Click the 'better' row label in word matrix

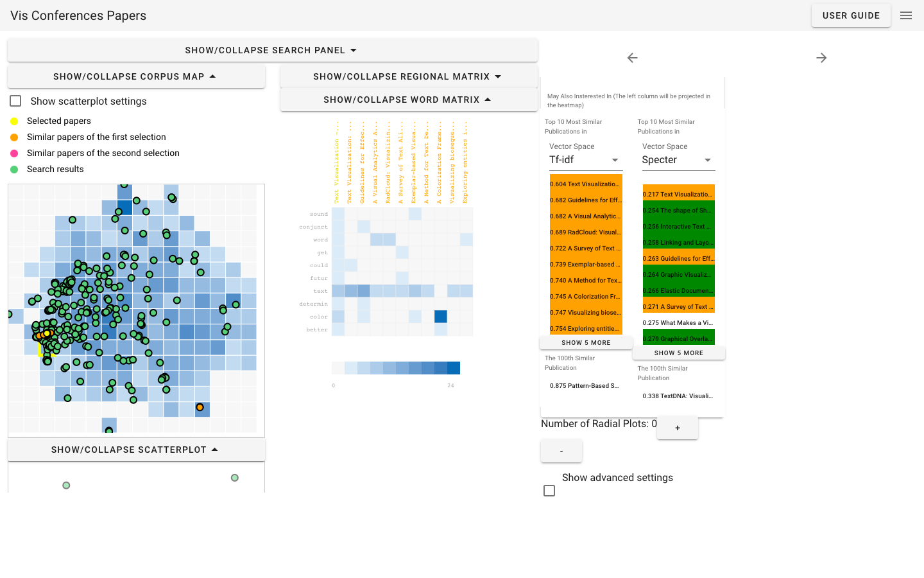pyautogui.click(x=317, y=329)
